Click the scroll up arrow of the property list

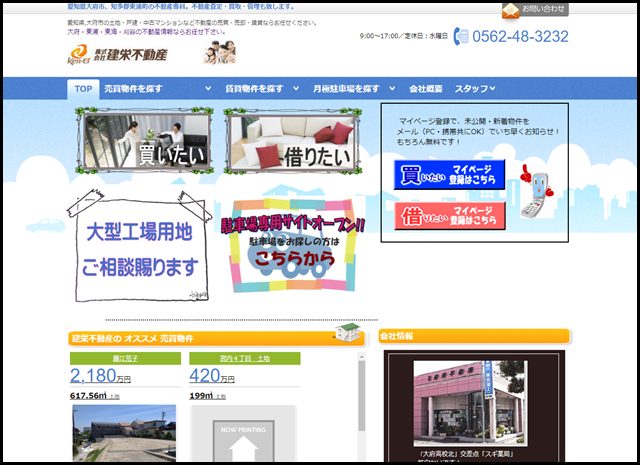click(x=362, y=357)
